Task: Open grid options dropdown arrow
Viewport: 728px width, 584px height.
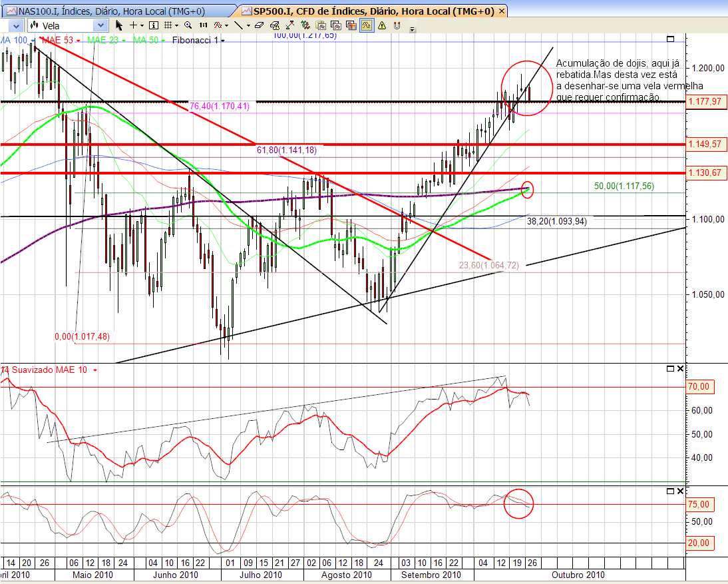Action: (x=176, y=25)
